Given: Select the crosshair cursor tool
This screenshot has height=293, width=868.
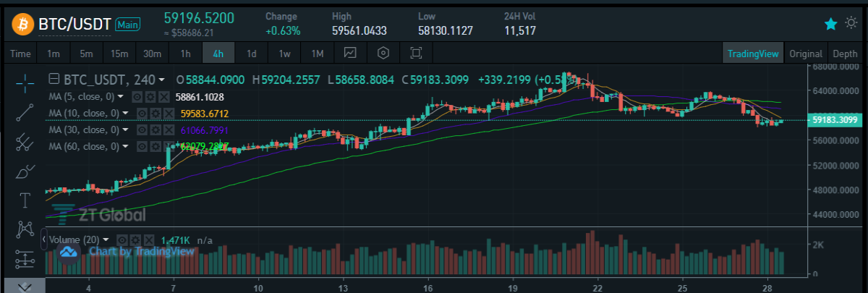Looking at the screenshot, I should coord(25,80).
